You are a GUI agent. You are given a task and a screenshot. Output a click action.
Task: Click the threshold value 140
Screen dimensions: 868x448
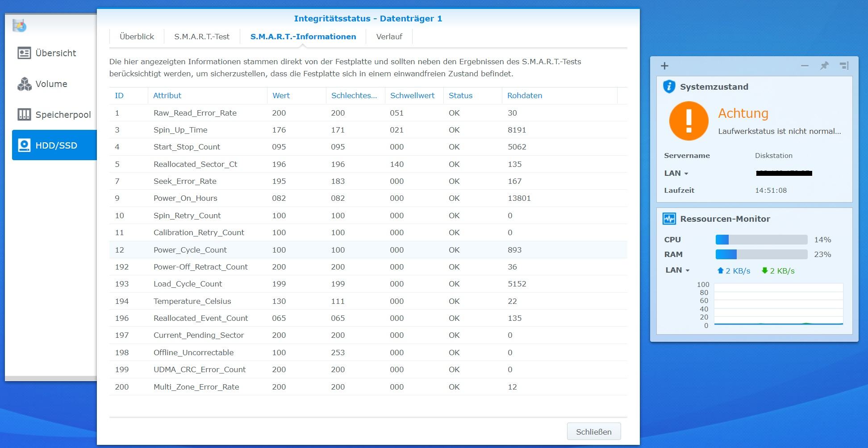[397, 164]
